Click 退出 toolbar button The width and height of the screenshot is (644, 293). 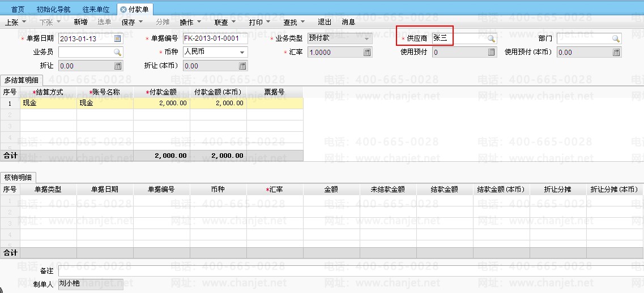click(x=325, y=22)
